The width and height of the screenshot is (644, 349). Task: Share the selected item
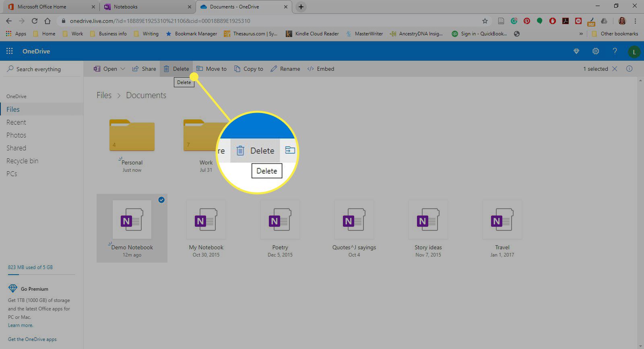tap(144, 69)
